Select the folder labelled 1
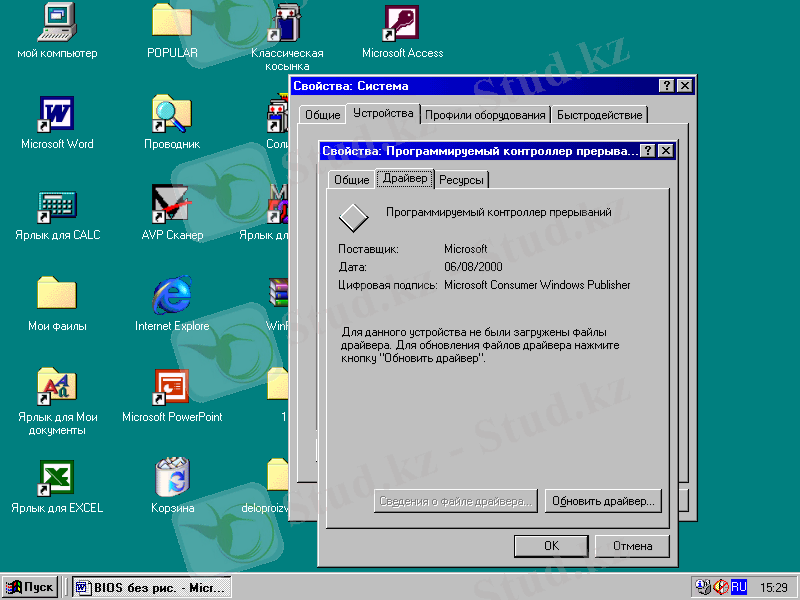800x600 pixels. [278, 384]
